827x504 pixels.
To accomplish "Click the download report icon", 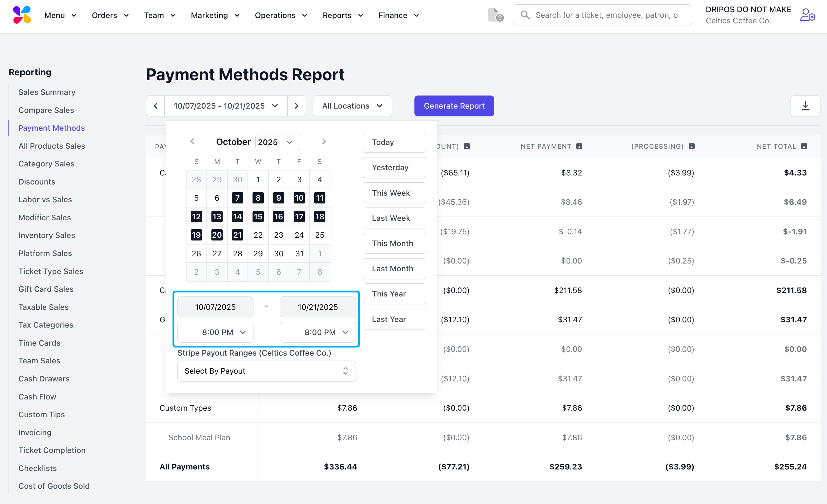I will click(805, 106).
